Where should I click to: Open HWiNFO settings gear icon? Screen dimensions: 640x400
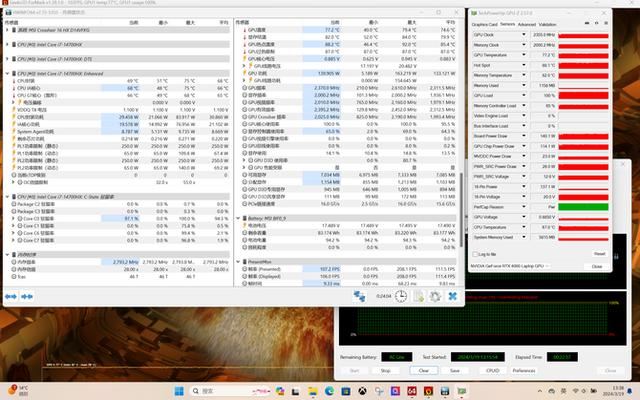[434, 296]
